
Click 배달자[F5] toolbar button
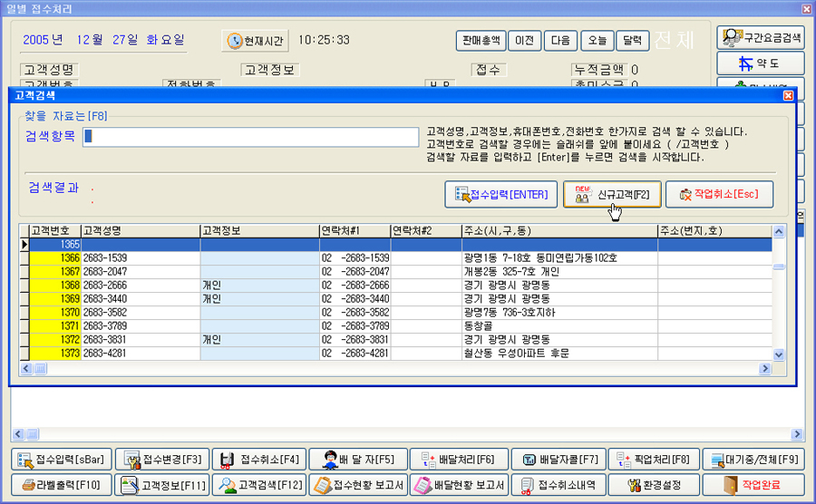pos(358,460)
